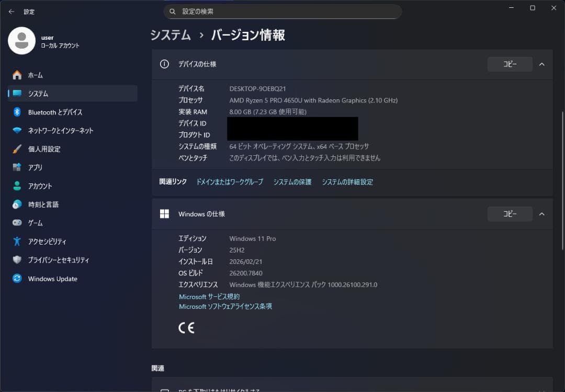Viewport: 565px width, 392px height.
Task: Copy the device specifications with コピー
Action: coord(509,64)
